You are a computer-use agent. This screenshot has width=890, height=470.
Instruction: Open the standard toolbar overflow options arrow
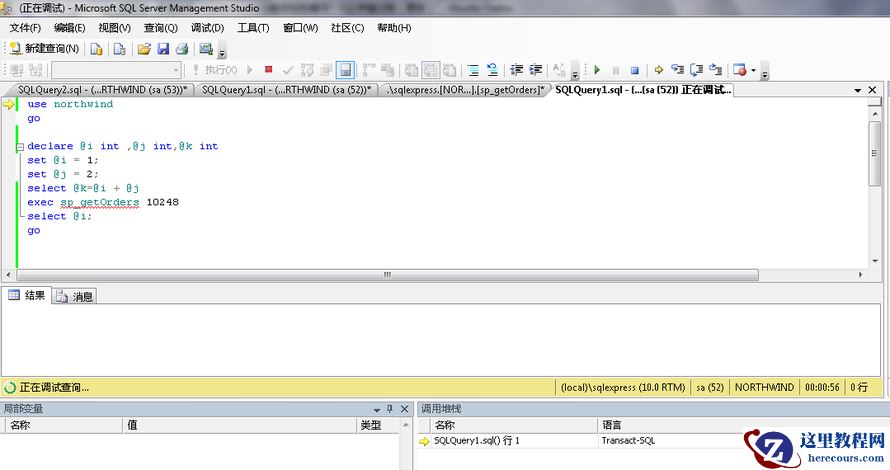[x=222, y=52]
